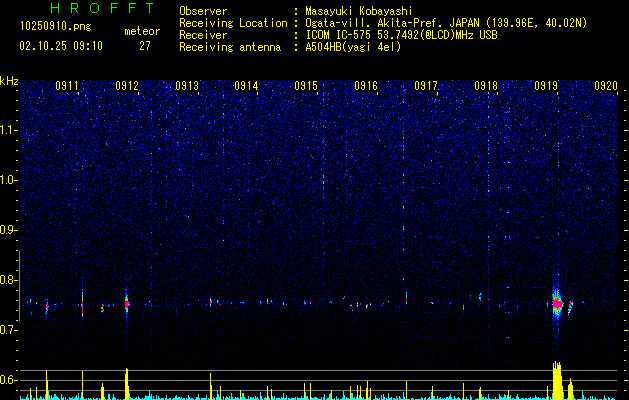The width and height of the screenshot is (629, 400).
Task: Click the meteor count 27
Action: 145,46
